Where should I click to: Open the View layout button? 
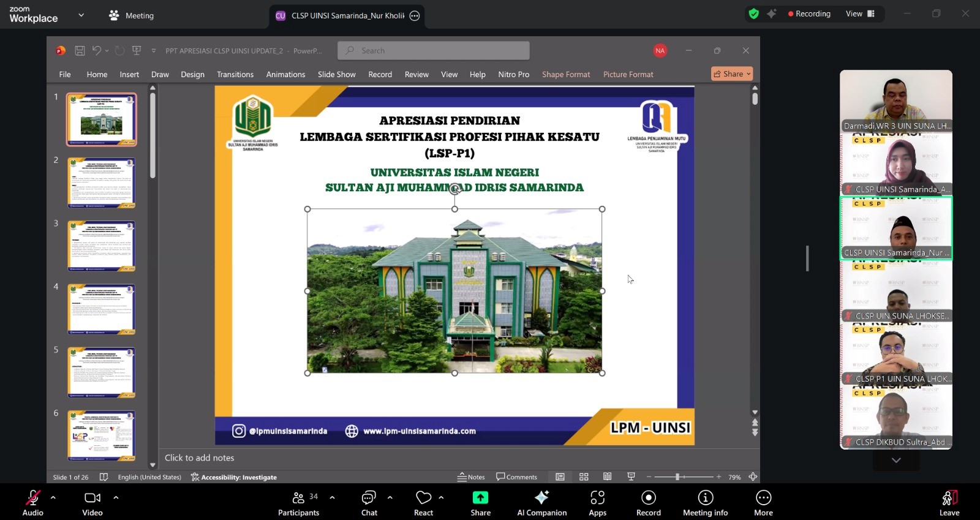pyautogui.click(x=860, y=13)
